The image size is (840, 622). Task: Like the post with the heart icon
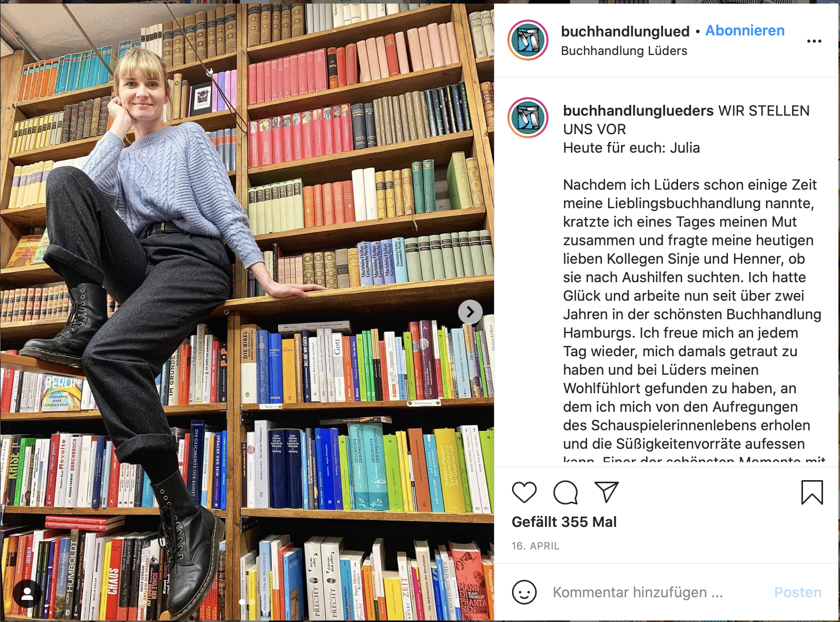524,492
